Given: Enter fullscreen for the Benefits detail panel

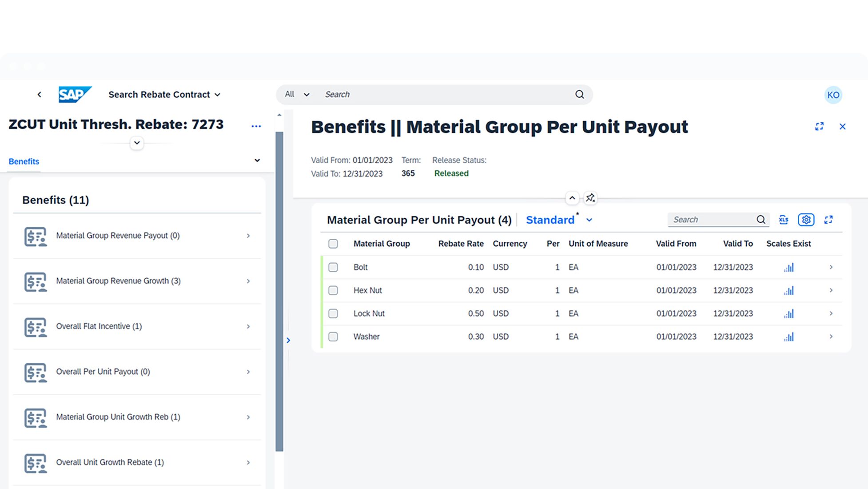Looking at the screenshot, I should pos(819,127).
